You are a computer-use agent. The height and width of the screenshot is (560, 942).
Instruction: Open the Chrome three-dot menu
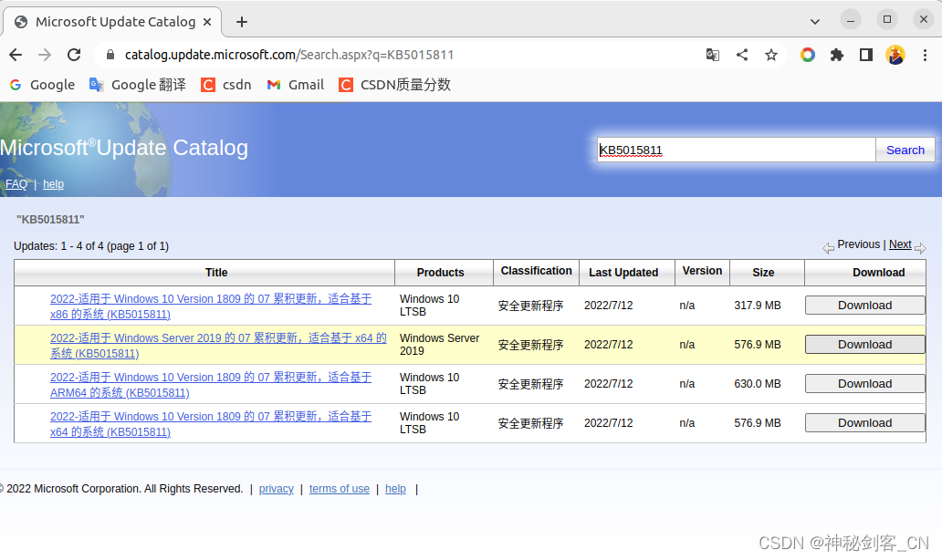pos(925,56)
